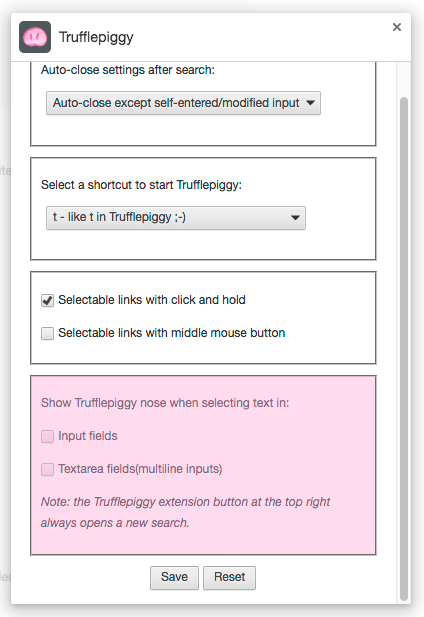424x617 pixels.
Task: Click the 'Textarea fields(multiline inputs)' label
Action: 140,469
